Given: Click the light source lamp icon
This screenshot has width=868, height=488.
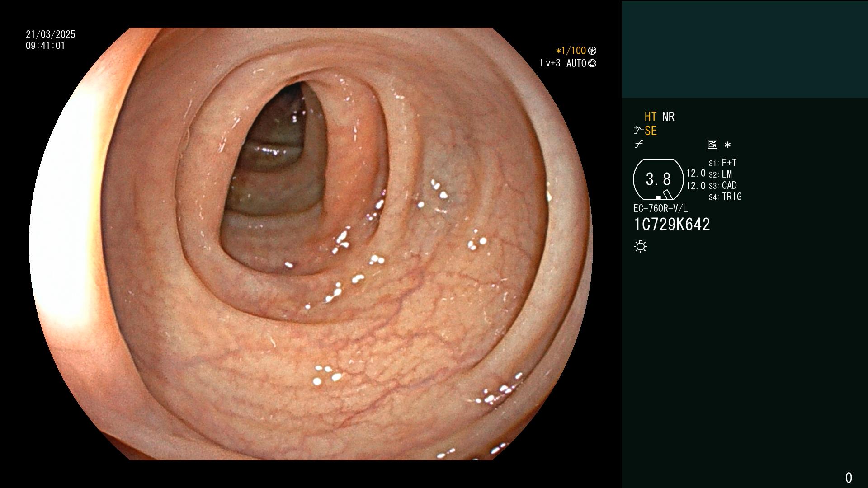Looking at the screenshot, I should pos(641,247).
